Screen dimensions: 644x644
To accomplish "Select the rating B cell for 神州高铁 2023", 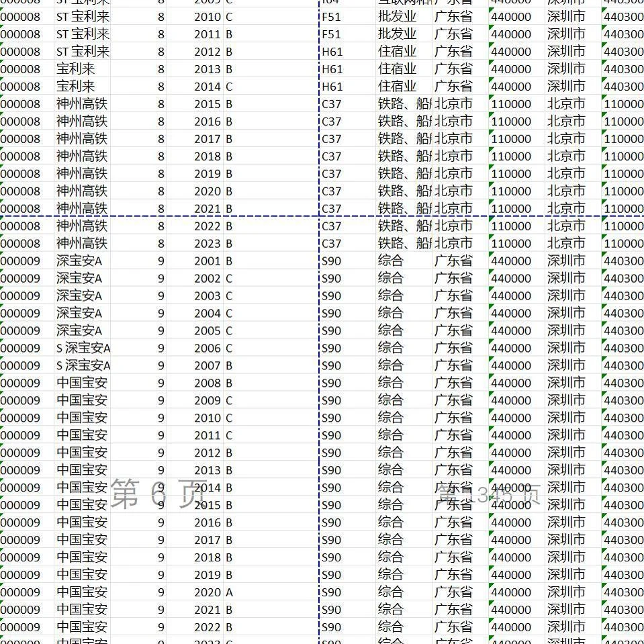I will [x=271, y=244].
